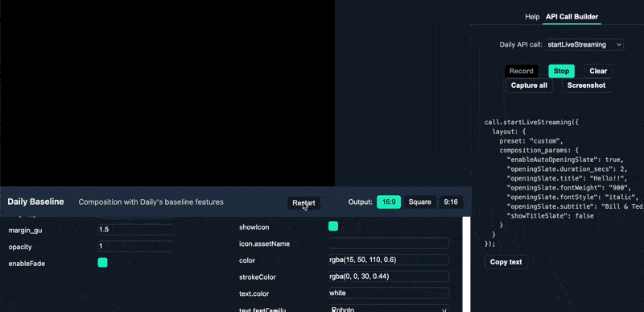
Task: Toggle the showIcon checkbox
Action: coord(333,227)
